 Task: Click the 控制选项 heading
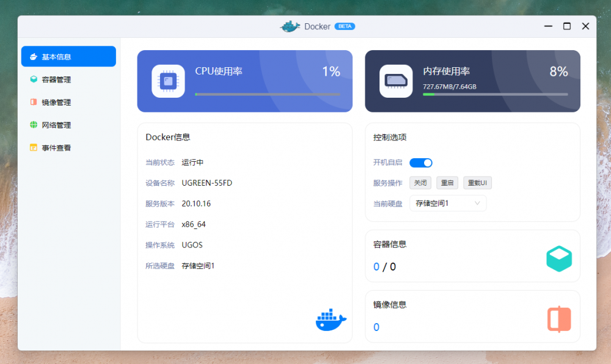(390, 137)
